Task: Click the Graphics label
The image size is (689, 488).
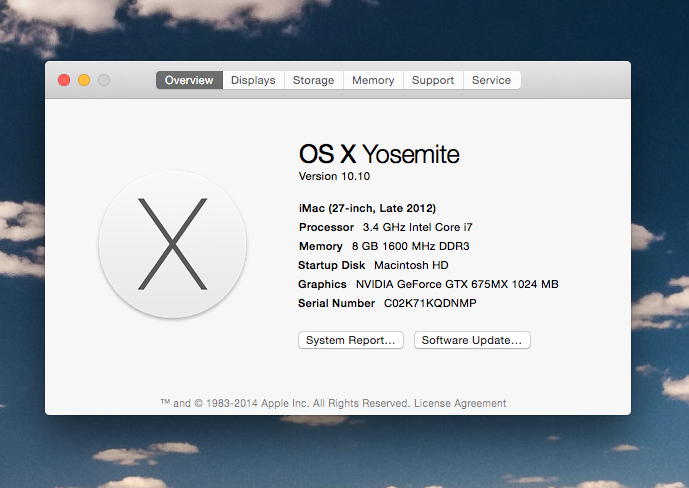Action: pos(322,284)
